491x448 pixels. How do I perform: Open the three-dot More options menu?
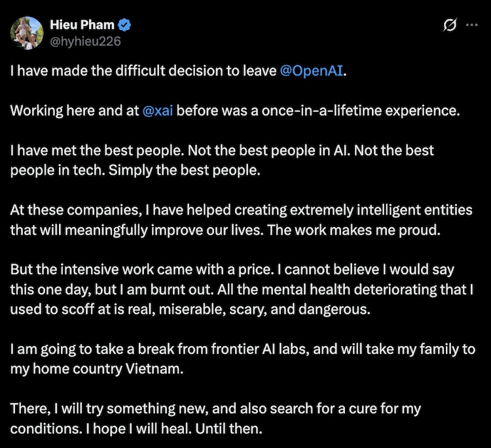click(471, 25)
